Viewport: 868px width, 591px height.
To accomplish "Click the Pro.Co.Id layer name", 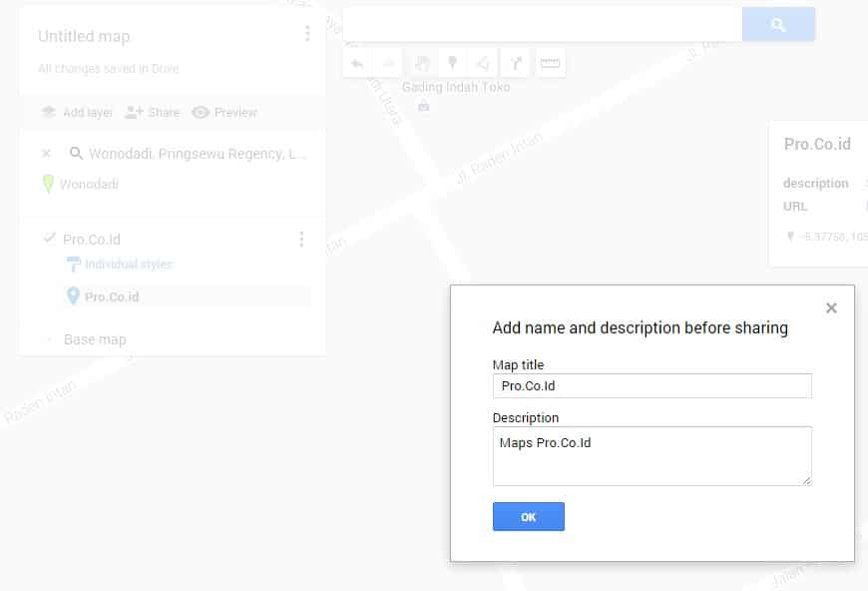I will pyautogui.click(x=92, y=240).
